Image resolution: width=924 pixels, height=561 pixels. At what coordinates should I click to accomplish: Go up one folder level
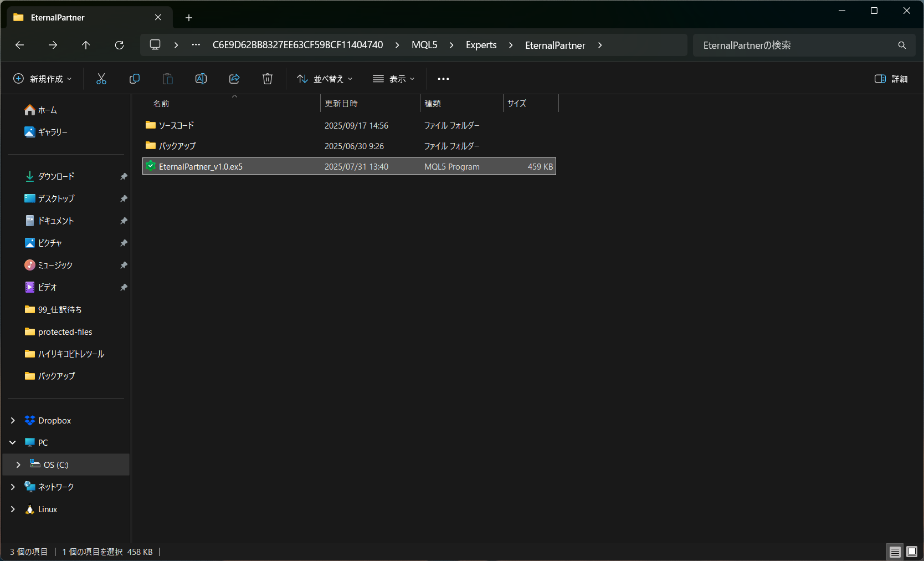pos(86,45)
